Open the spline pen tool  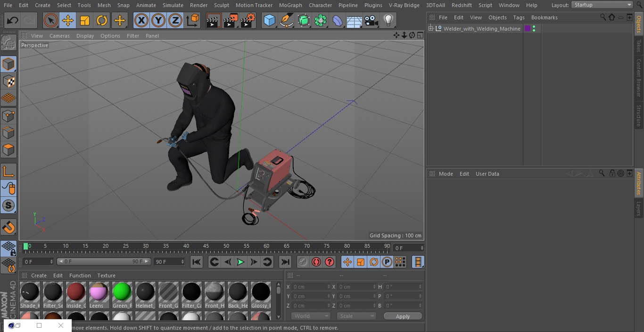click(286, 20)
